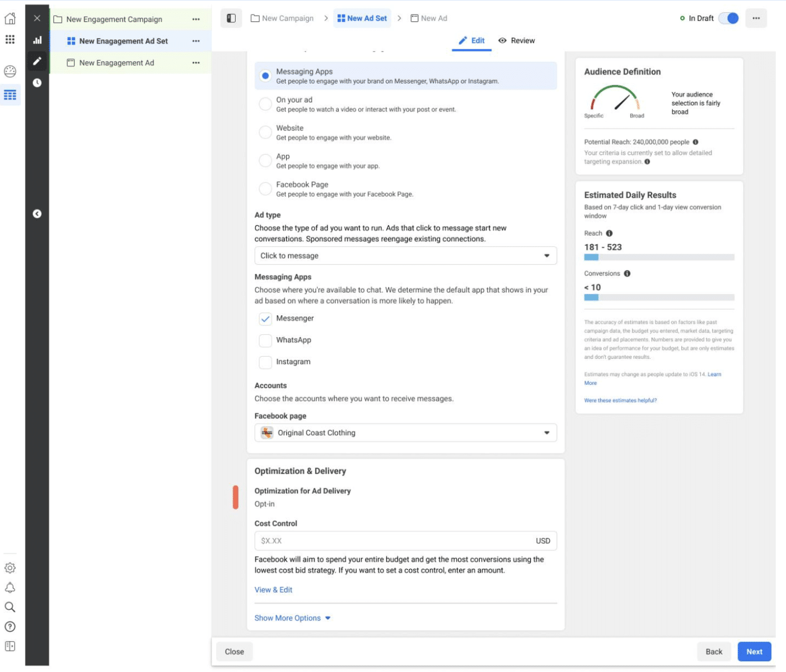Viewport: 786px width, 672px height.
Task: Select the On your ad radio option
Action: 265,104
